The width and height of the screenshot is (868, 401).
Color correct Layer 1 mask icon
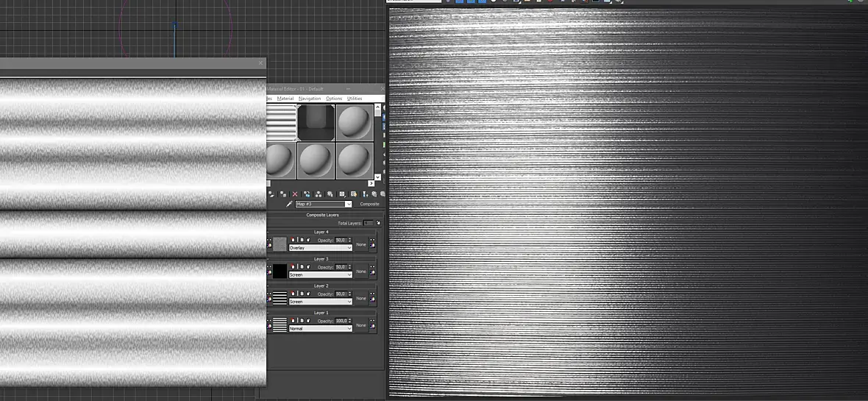(372, 326)
